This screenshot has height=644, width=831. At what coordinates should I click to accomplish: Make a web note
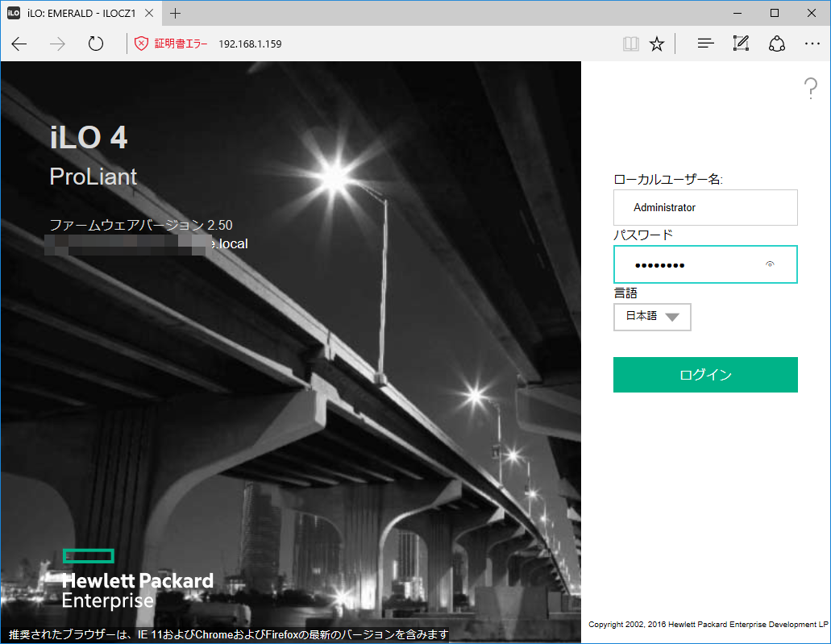point(741,44)
